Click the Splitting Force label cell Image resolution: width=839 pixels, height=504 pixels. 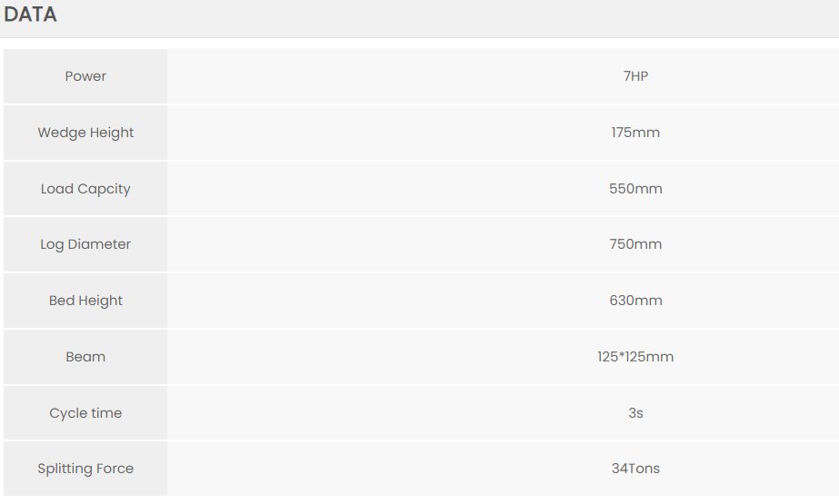click(x=85, y=469)
